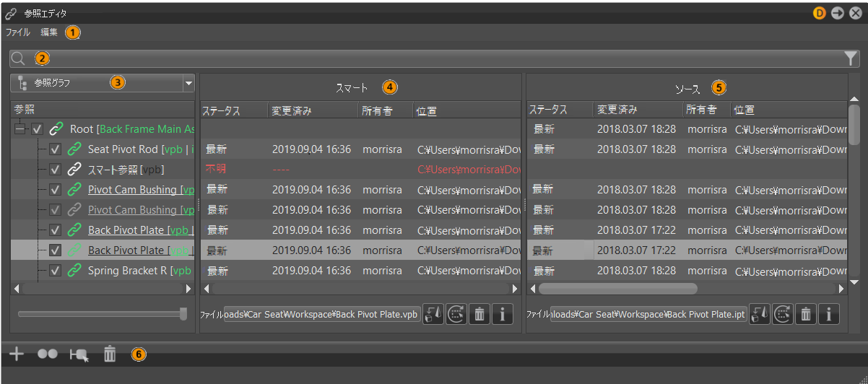Click the Root [Back Frame Main As row label
Image resolution: width=868 pixels, height=384 pixels.
(132, 129)
